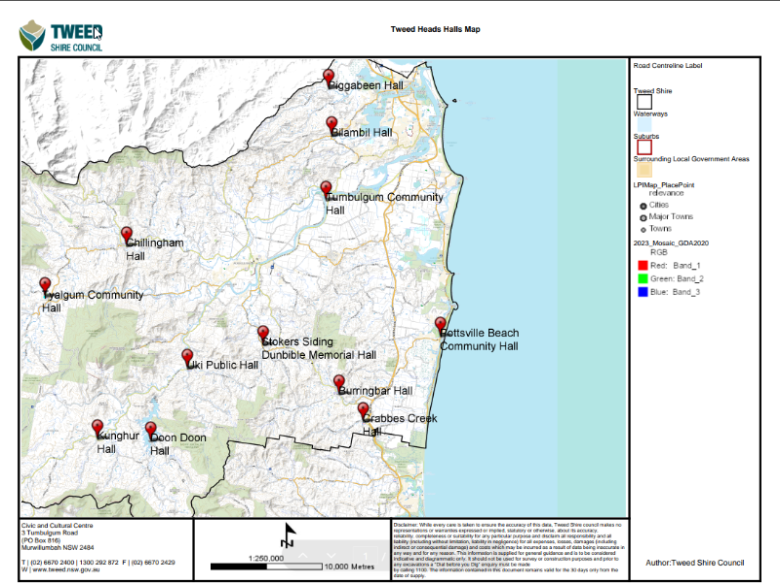The image size is (780, 583).
Task: Select the Tumbulgum Community Hall pin
Action: pos(326,190)
